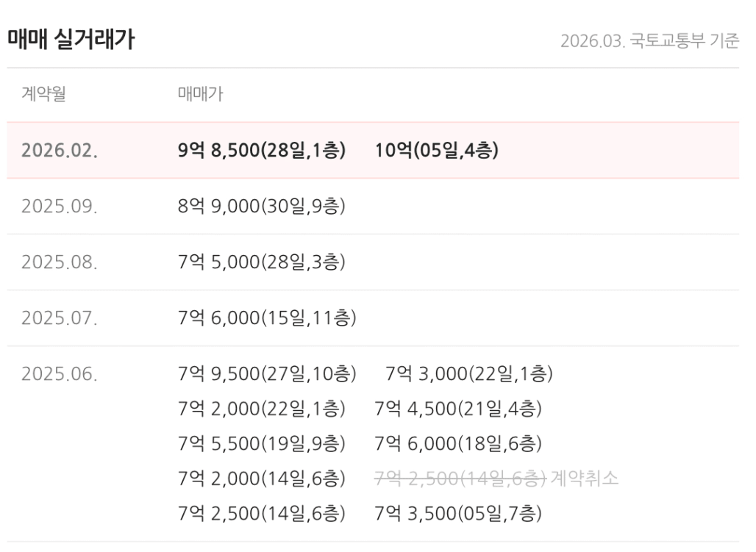Click the 매매 실거래가 section heading

(x=71, y=40)
